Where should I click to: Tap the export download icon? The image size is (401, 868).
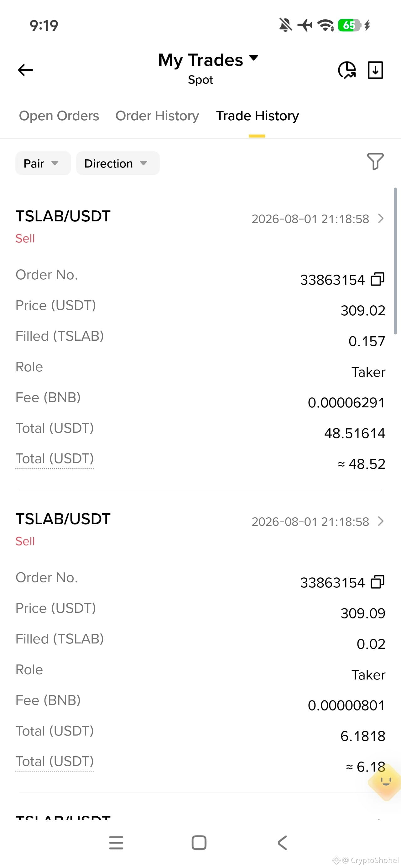(375, 70)
